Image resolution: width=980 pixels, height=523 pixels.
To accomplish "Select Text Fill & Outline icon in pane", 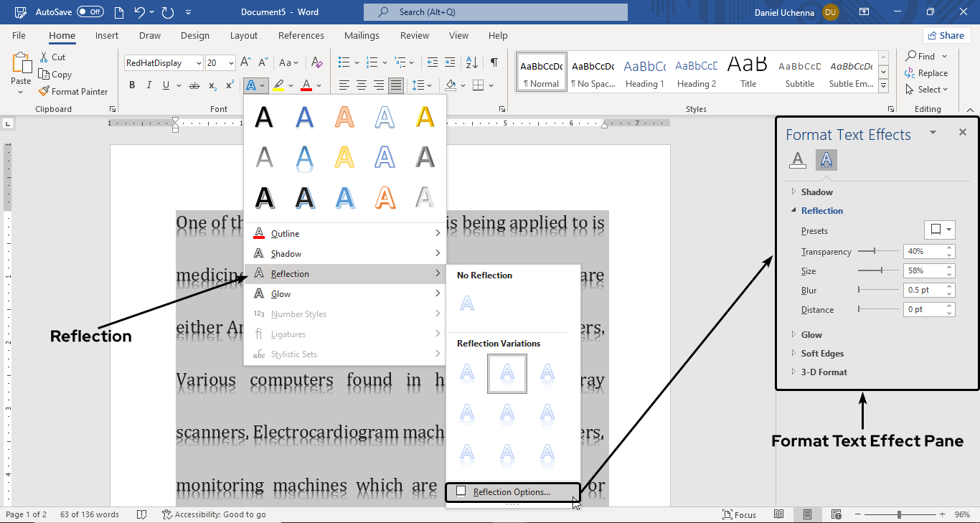I will (x=797, y=160).
